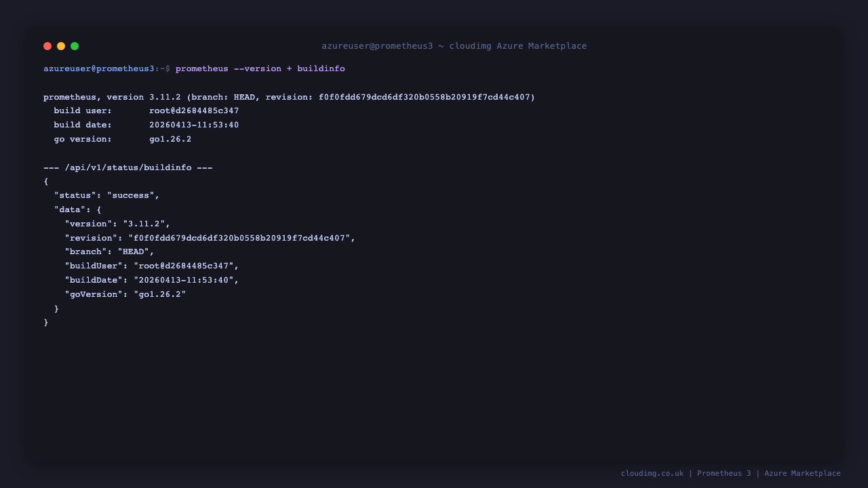This screenshot has height=488, width=868.
Task: Click the 'build date:' line with 20260413-11:53:40
Action: (x=146, y=125)
